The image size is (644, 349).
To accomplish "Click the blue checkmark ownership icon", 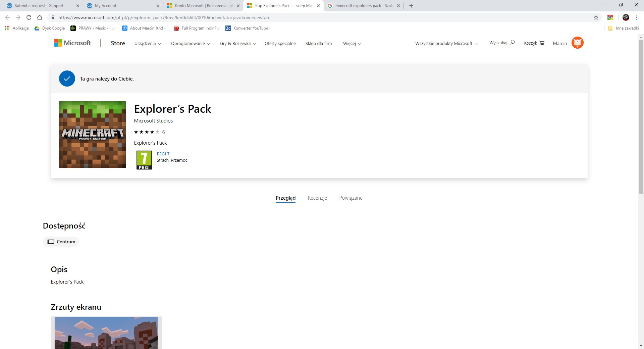I will click(67, 79).
